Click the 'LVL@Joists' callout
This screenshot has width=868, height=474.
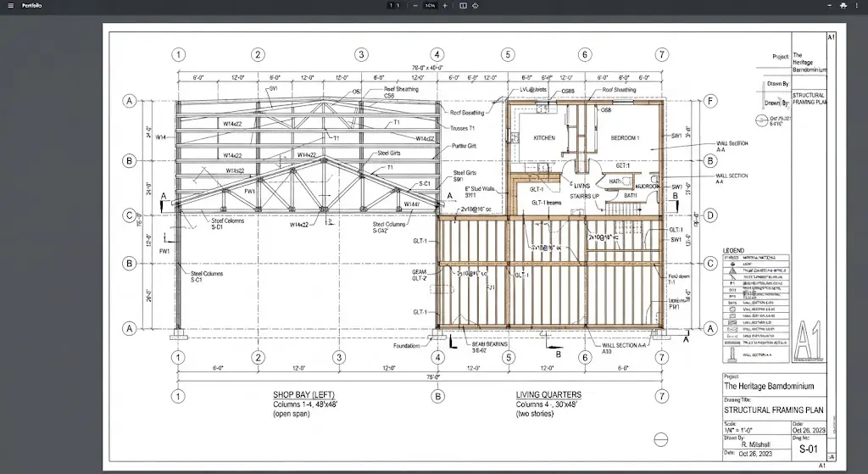tap(533, 90)
